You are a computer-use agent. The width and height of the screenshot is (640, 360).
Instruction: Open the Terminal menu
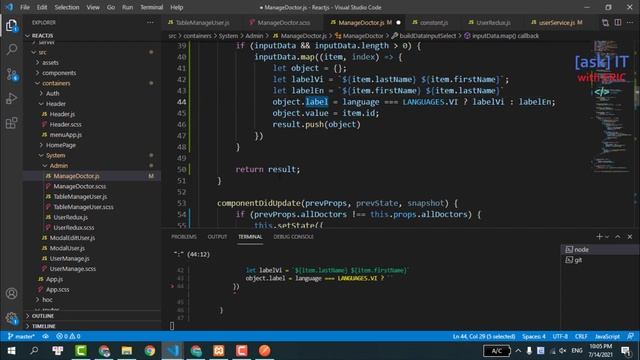(x=151, y=7)
